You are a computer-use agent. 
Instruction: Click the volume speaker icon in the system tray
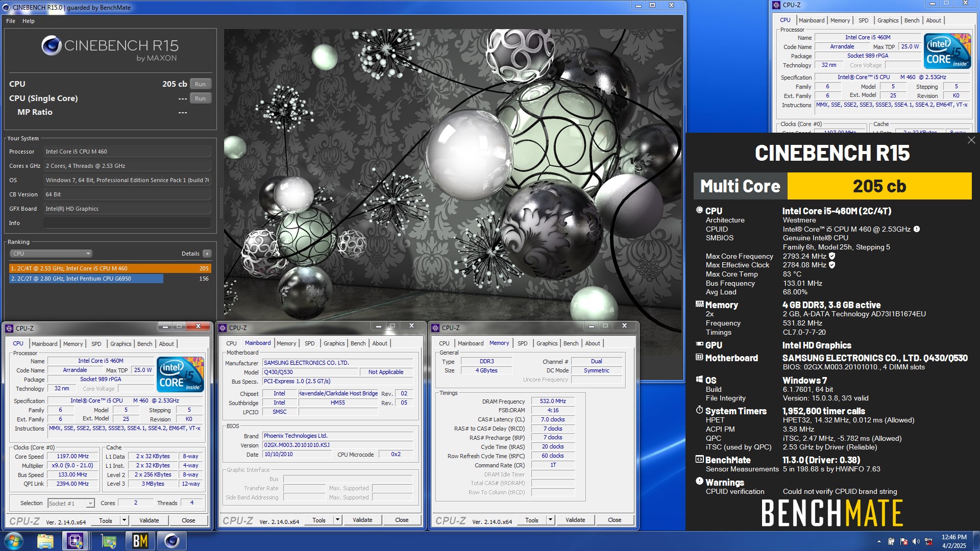click(x=916, y=541)
